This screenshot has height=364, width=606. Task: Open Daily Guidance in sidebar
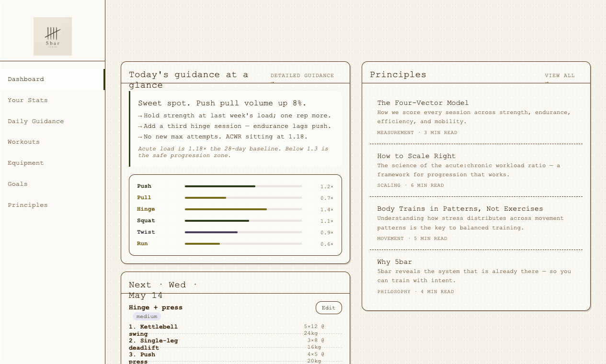click(52, 122)
